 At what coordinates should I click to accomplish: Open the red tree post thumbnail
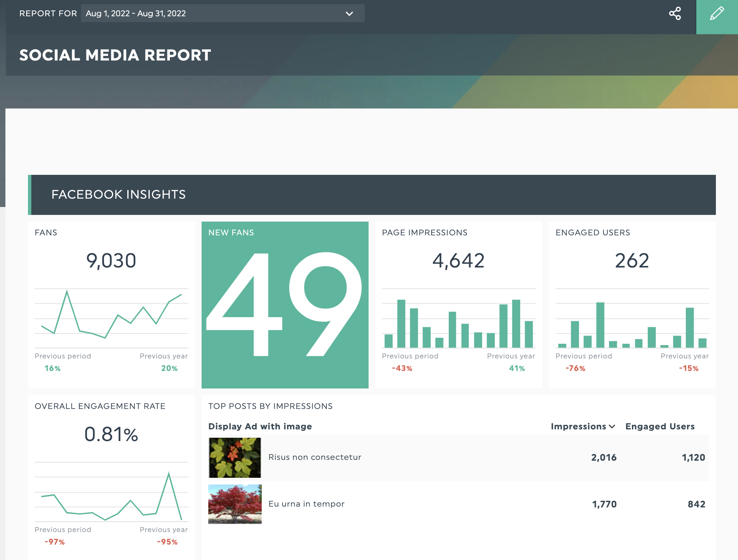click(x=235, y=504)
